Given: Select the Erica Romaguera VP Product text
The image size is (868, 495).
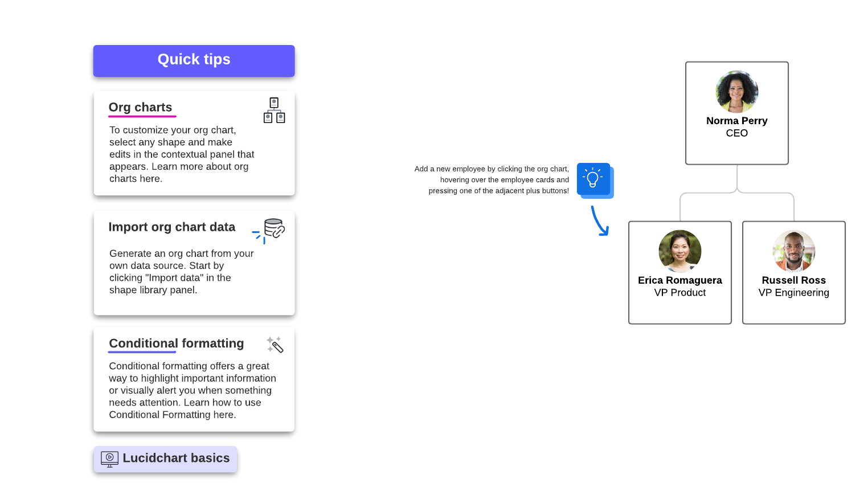Looking at the screenshot, I should (x=679, y=287).
